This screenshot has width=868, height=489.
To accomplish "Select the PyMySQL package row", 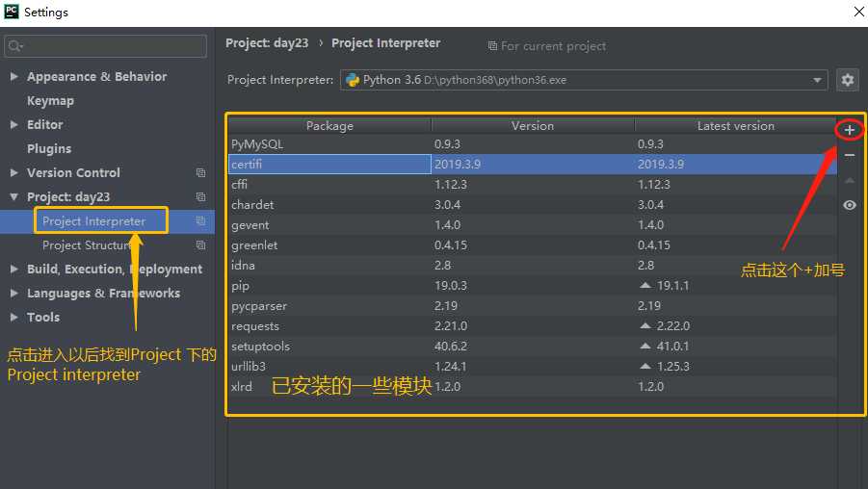I will pyautogui.click(x=533, y=144).
